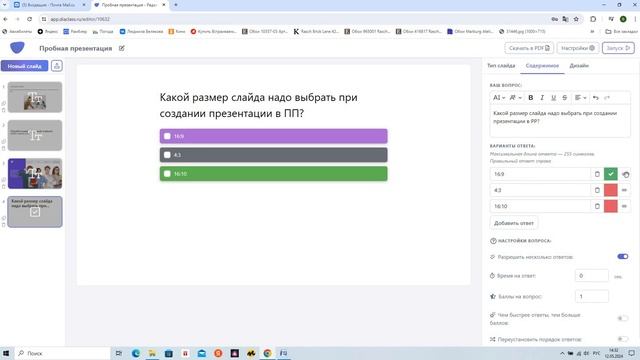Click into the question text editor
The width and height of the screenshot is (640, 360).
tap(560, 121)
